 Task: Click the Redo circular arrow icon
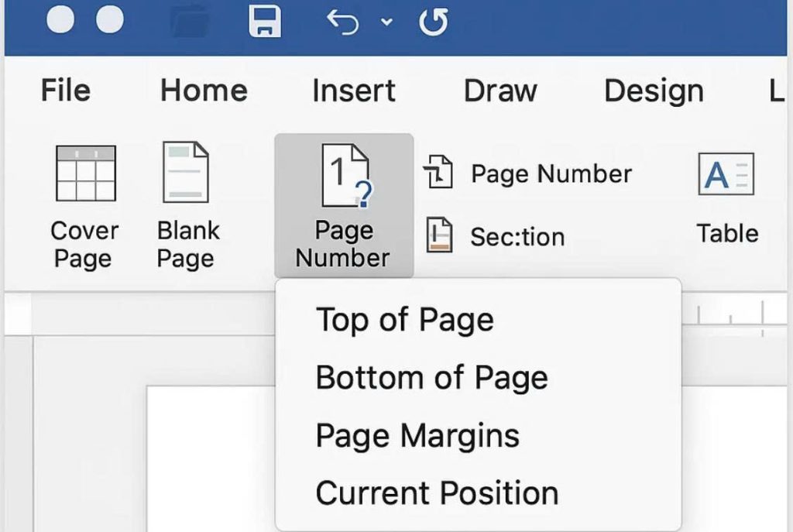tap(433, 22)
